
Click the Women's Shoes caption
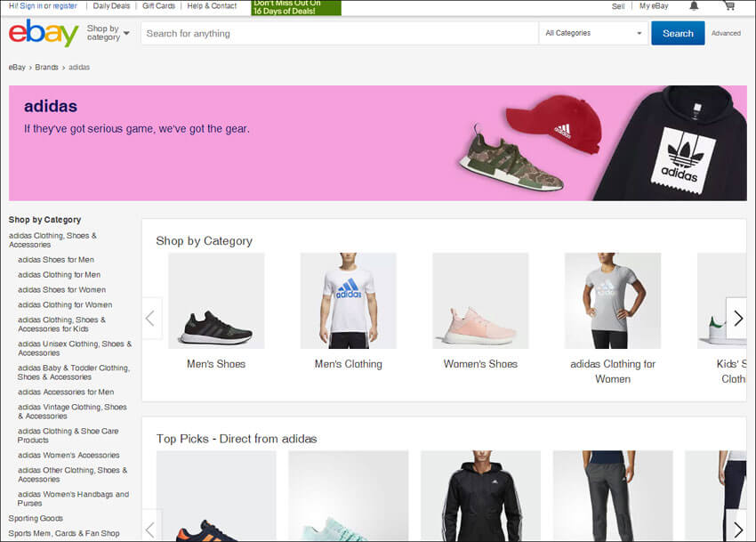tap(480, 364)
